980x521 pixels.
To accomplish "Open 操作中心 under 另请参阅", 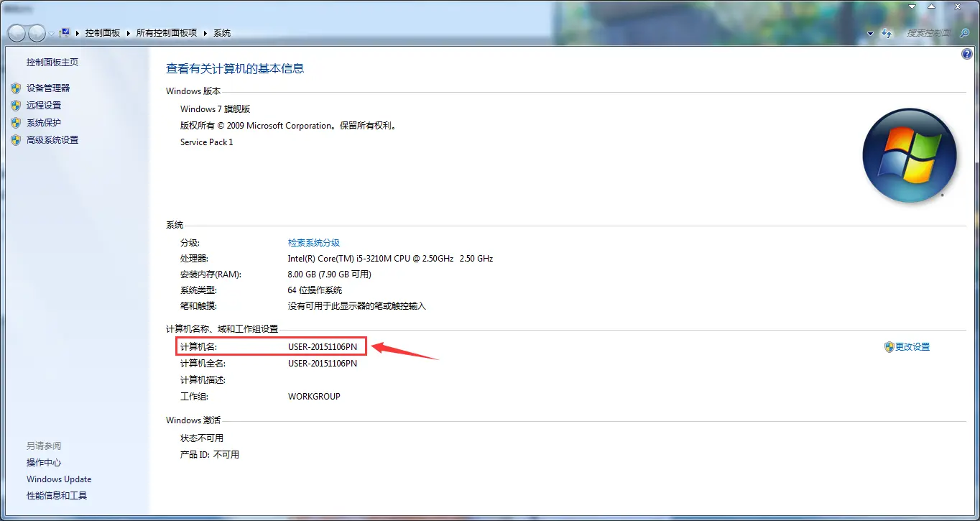I will tap(44, 463).
